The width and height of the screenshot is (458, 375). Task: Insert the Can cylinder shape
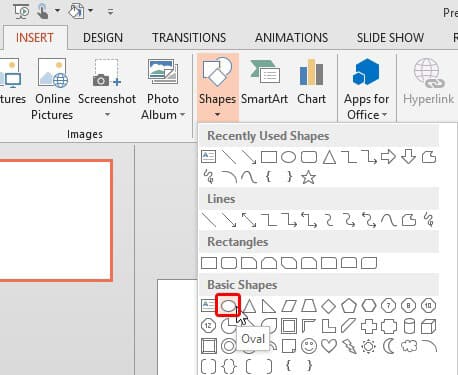tap(409, 326)
